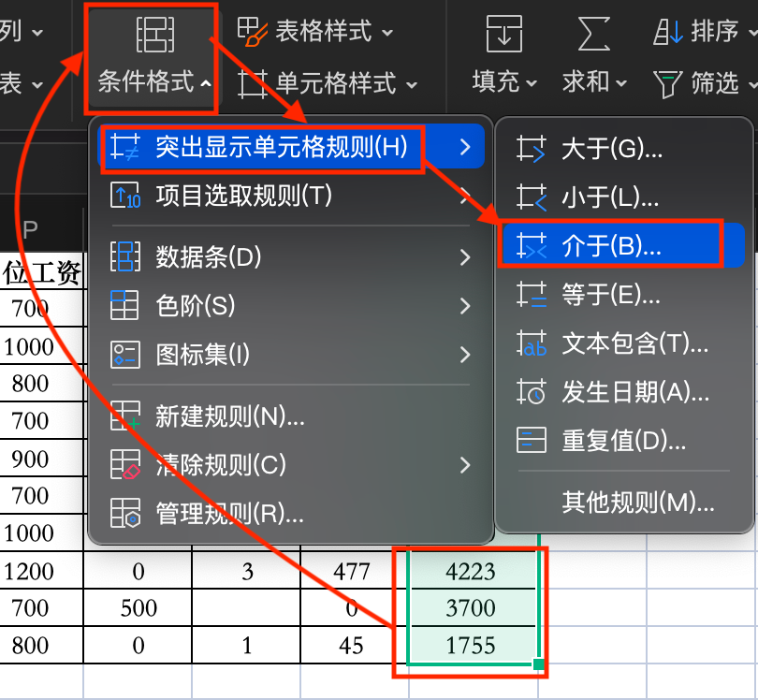Click the 求和 sum icon
758x700 pixels.
(x=591, y=36)
